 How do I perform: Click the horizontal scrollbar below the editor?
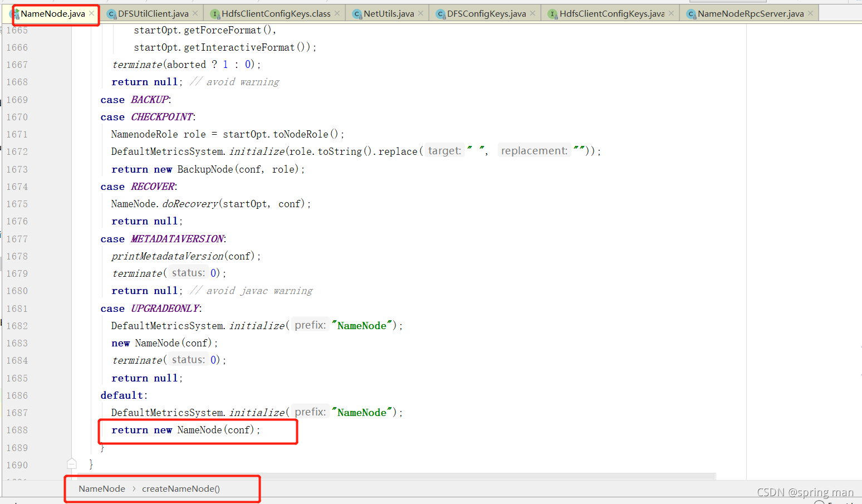[x=395, y=476]
